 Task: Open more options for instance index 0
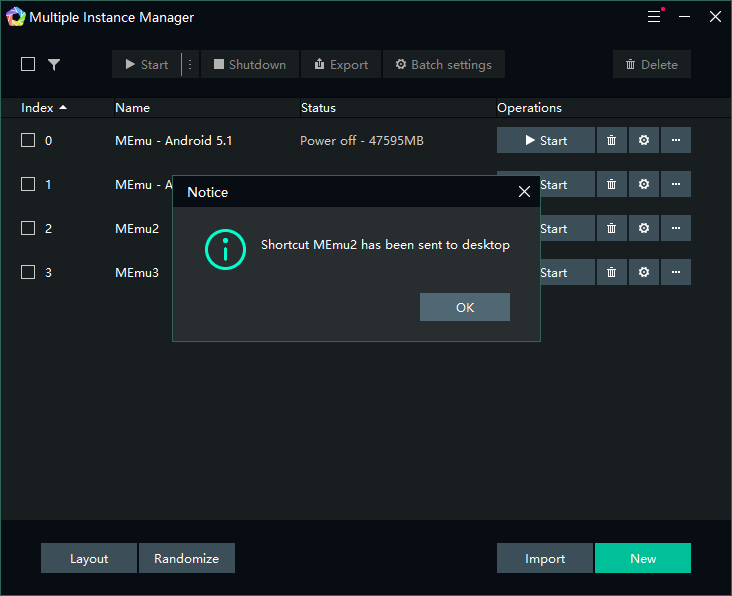click(676, 141)
